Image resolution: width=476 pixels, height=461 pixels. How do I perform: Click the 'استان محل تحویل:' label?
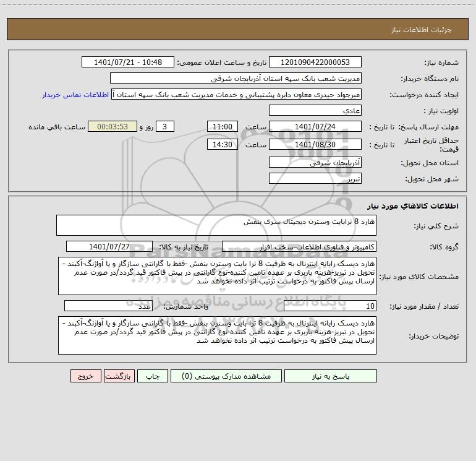click(x=430, y=163)
